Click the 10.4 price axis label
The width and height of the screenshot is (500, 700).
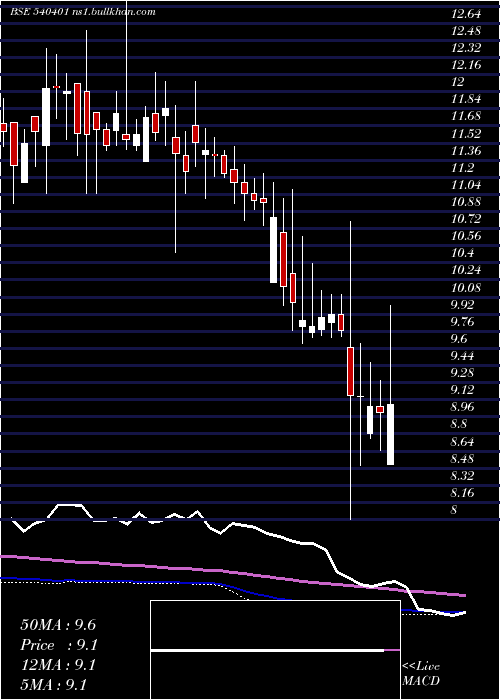462,253
